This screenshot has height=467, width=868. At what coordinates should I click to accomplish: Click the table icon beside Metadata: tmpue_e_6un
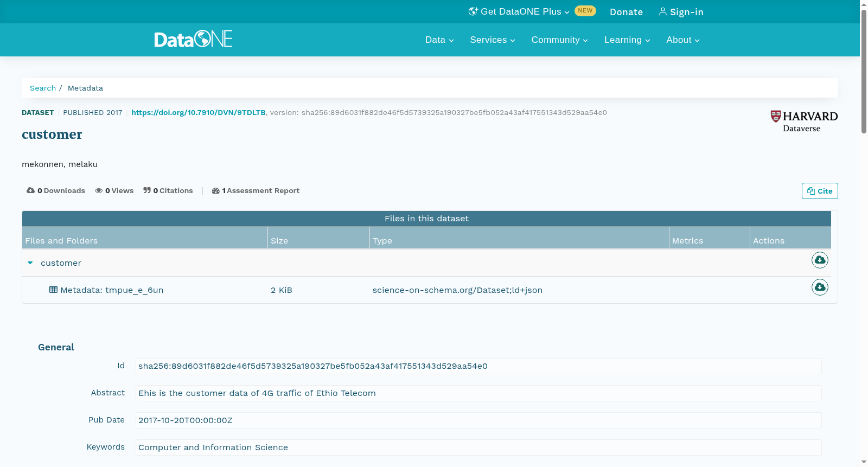[53, 290]
